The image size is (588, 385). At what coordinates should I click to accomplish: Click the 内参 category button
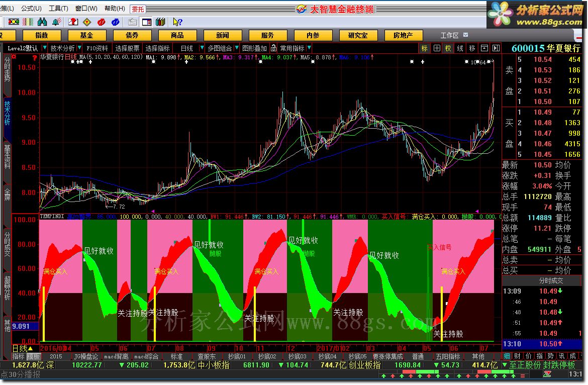click(x=313, y=35)
